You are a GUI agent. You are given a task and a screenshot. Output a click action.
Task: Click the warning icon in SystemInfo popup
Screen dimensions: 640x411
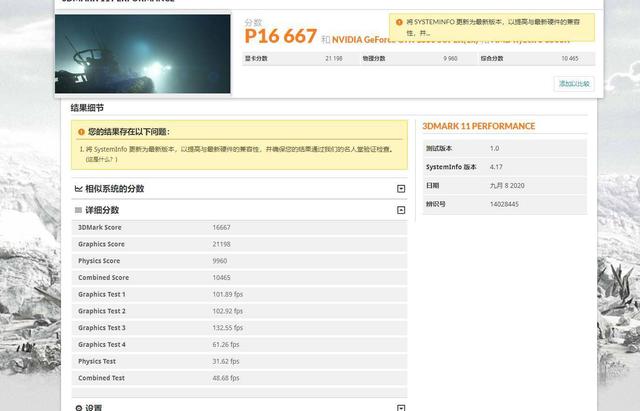(399, 22)
